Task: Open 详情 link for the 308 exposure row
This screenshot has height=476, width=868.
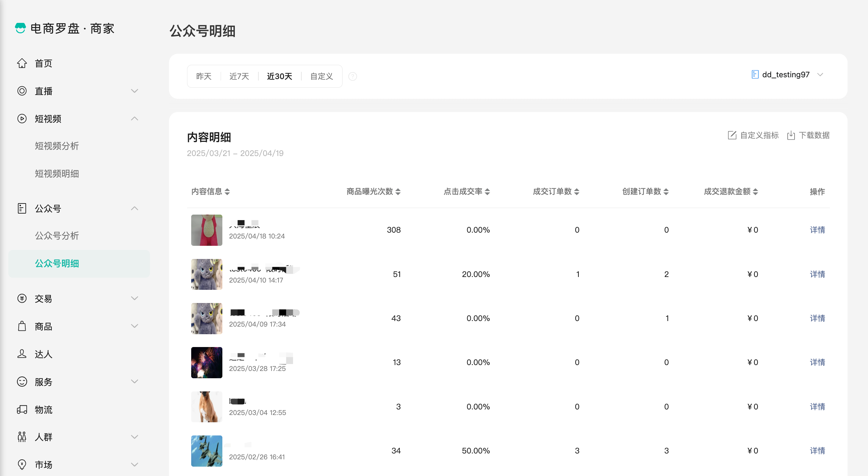Action: [x=817, y=230]
